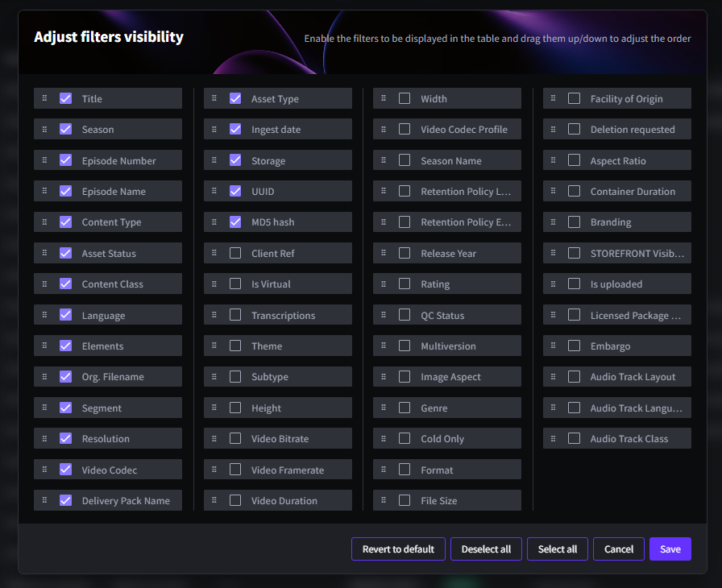Click the drag handle beside Language

coord(44,315)
